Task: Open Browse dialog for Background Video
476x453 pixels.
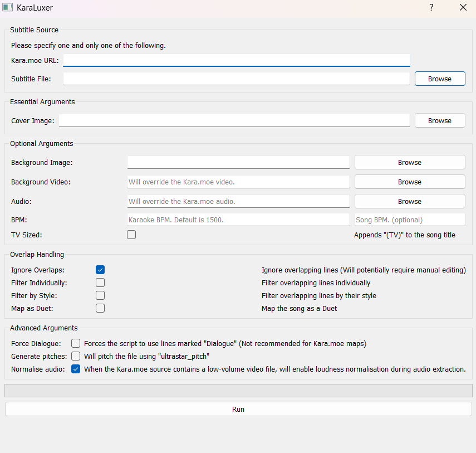Action: pos(409,182)
